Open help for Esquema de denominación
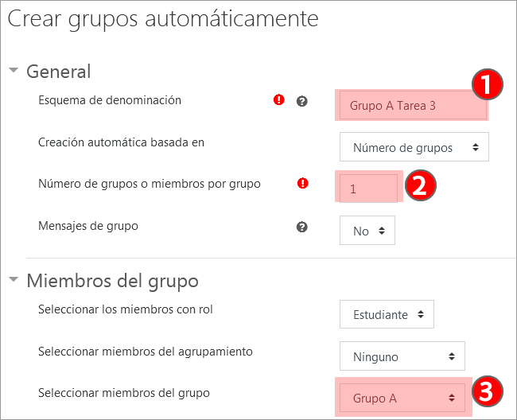517x420 pixels. (x=301, y=102)
